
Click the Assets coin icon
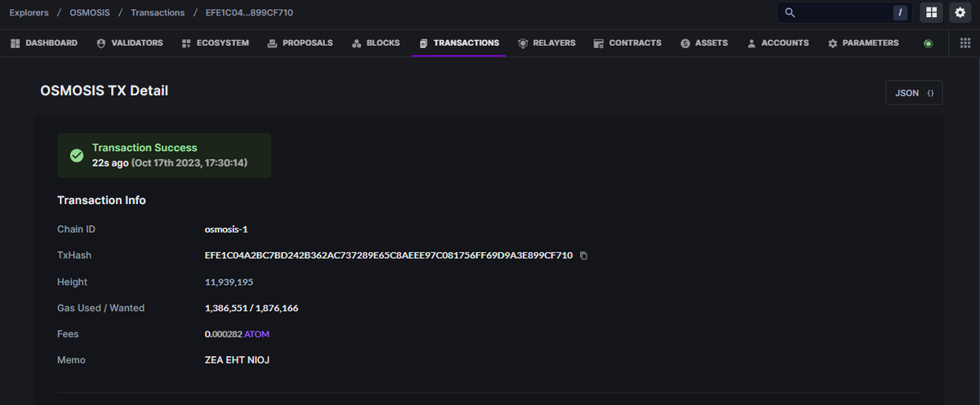click(x=685, y=43)
